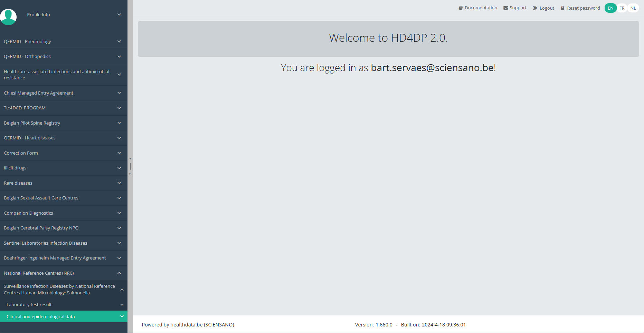Viewport: 644px width, 333px height.
Task: Click the sidebar collapse splitter handle
Action: 130,166
